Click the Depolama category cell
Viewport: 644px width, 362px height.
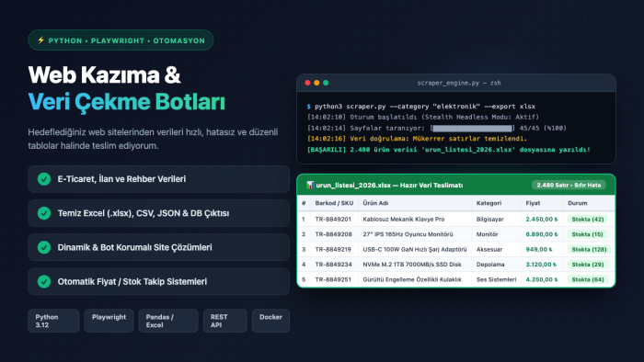pyautogui.click(x=490, y=265)
